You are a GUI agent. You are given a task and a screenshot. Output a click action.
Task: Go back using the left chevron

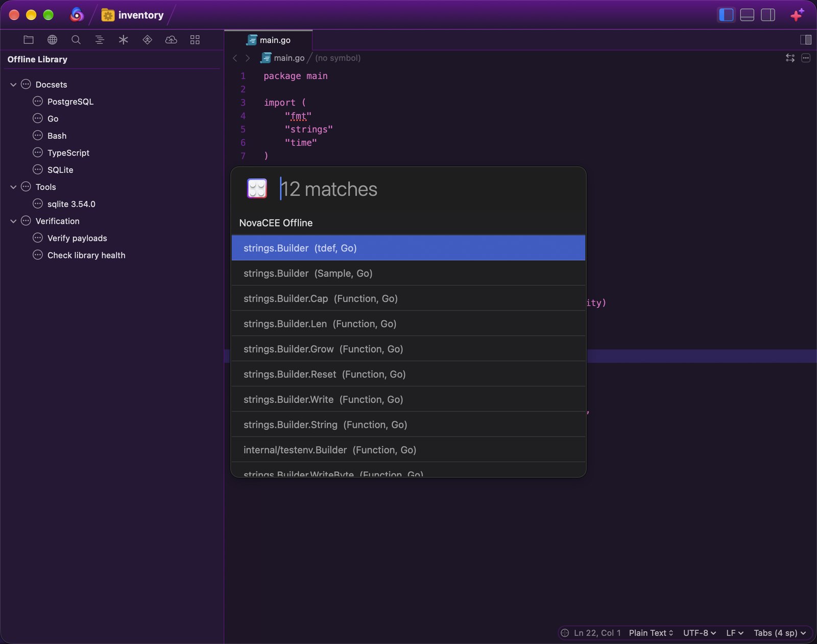pyautogui.click(x=235, y=58)
